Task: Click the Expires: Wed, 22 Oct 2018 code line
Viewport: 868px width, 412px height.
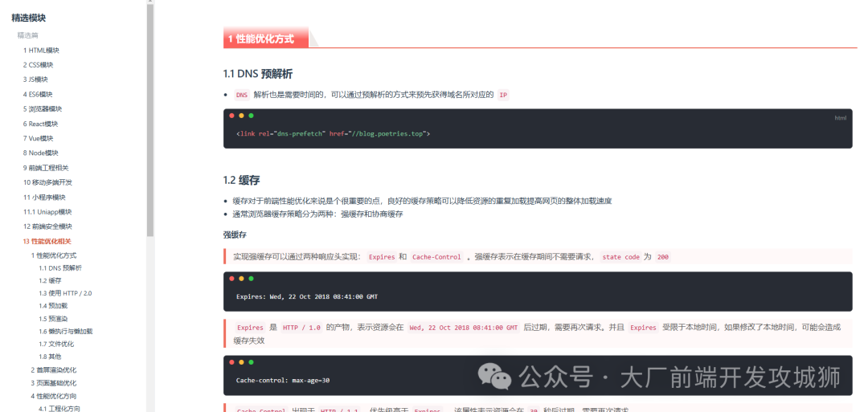Action: click(307, 297)
